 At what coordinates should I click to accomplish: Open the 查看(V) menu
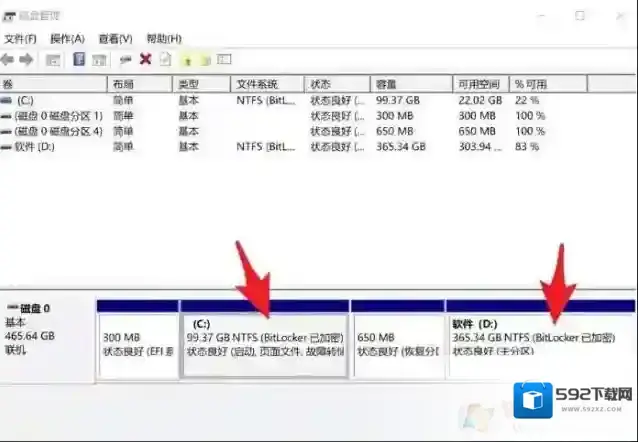tap(115, 38)
